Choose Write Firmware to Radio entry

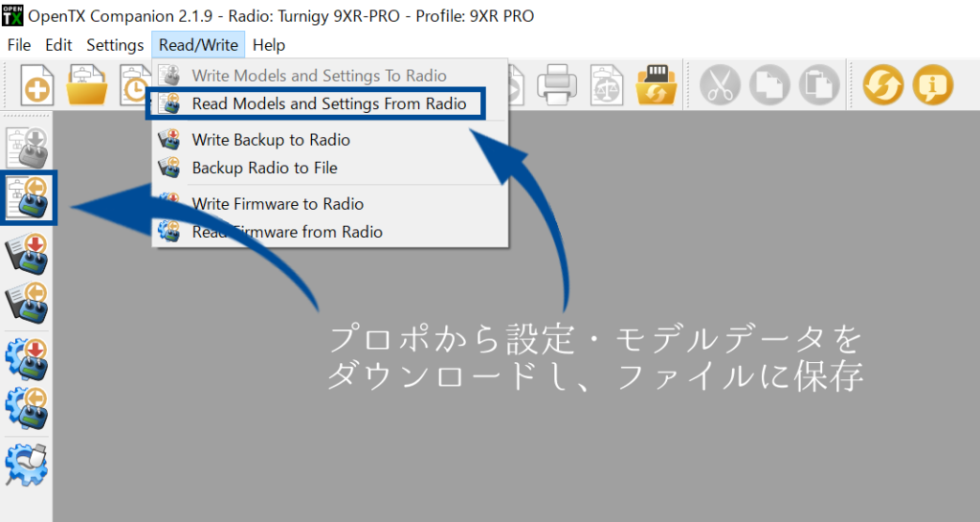[x=330, y=204]
